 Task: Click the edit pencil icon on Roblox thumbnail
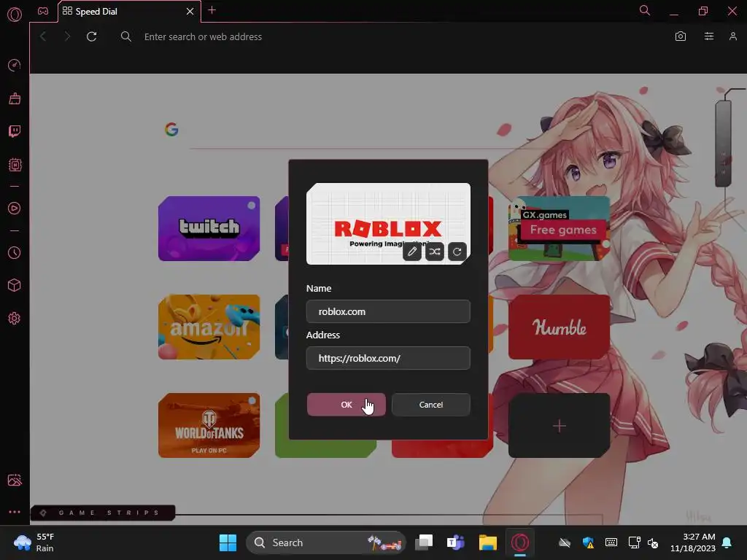tap(412, 252)
